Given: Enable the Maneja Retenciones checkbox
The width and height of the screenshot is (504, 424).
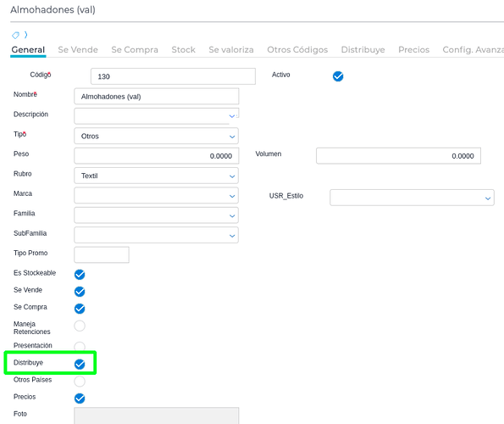Looking at the screenshot, I should (x=80, y=326).
